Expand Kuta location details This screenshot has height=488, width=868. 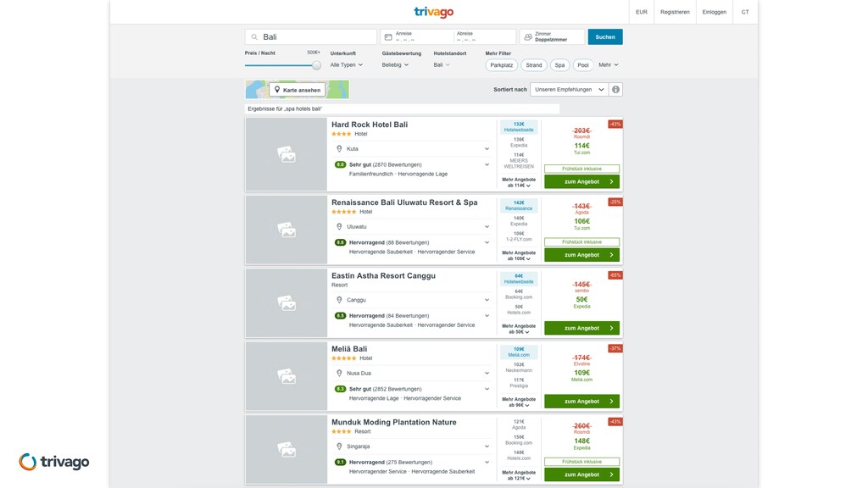click(487, 149)
